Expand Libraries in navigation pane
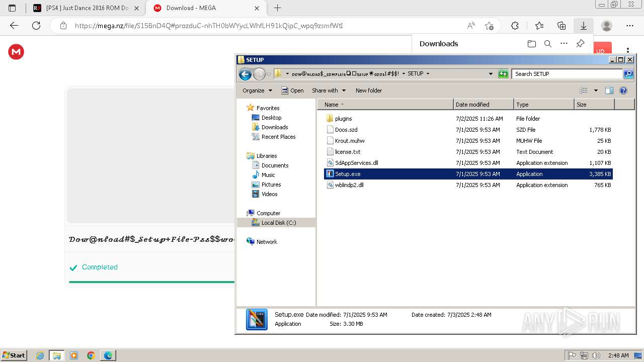644x362 pixels. (262, 156)
